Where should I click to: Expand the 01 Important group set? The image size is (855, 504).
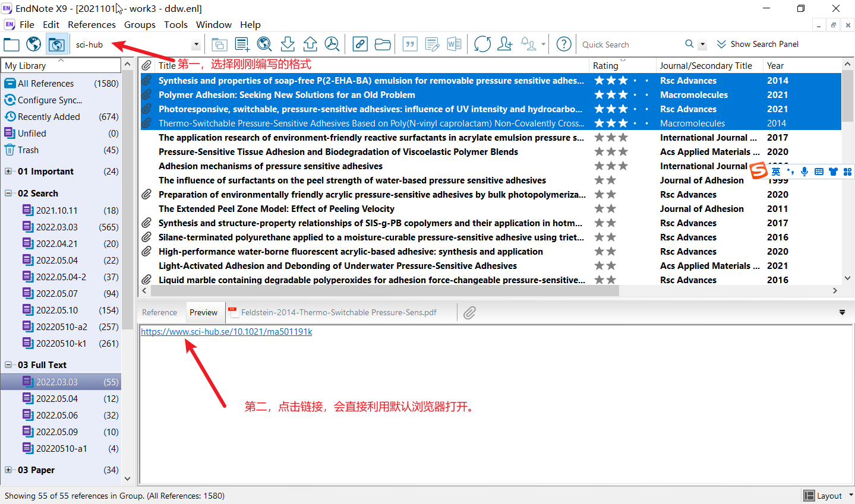8,172
